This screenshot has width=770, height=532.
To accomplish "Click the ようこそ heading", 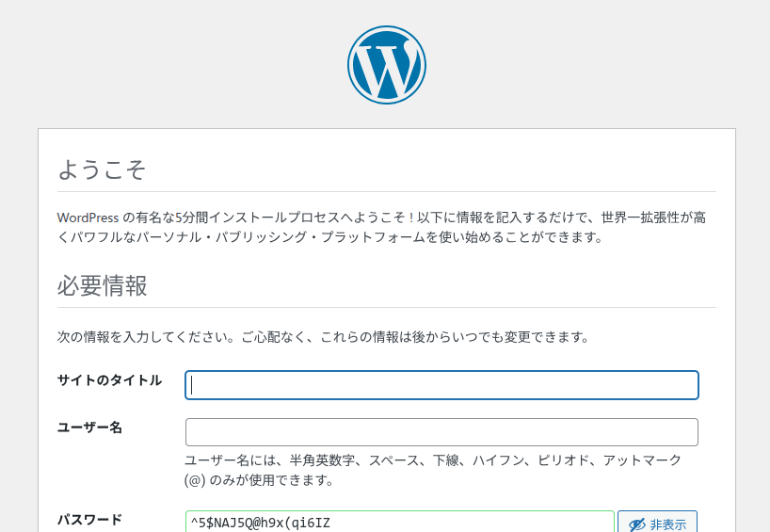I will [x=102, y=169].
